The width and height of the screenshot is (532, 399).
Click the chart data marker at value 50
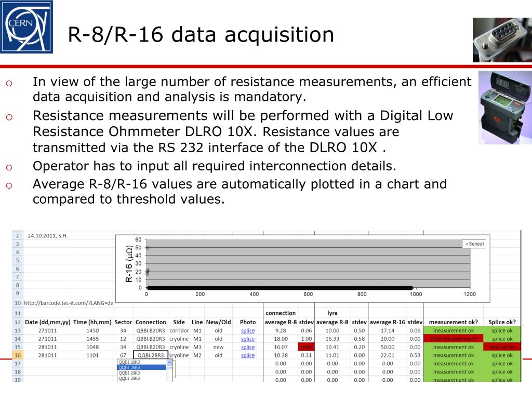tap(148, 248)
